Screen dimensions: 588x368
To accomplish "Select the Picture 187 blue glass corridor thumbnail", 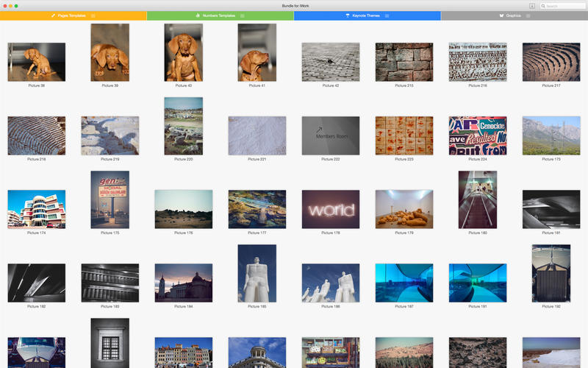I will tap(404, 283).
